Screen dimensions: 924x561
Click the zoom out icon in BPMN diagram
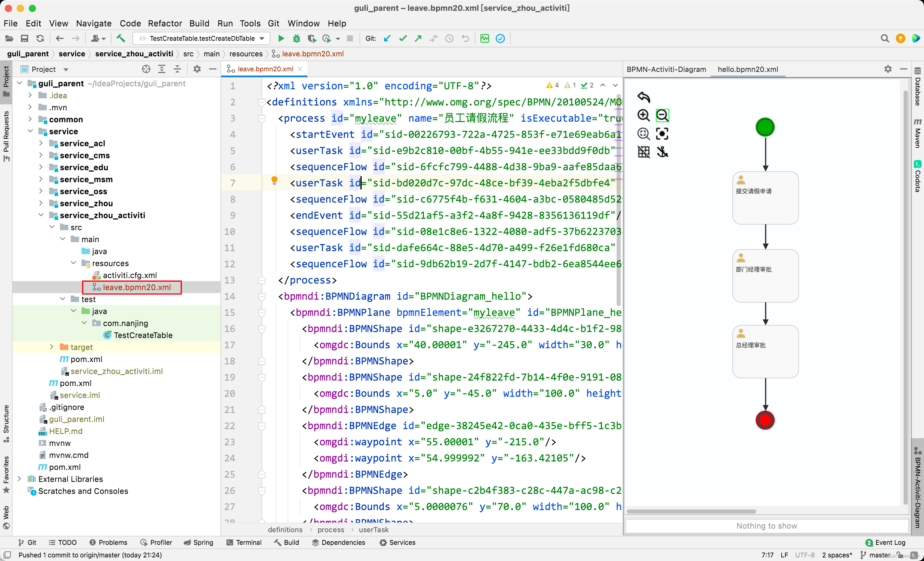(x=662, y=115)
